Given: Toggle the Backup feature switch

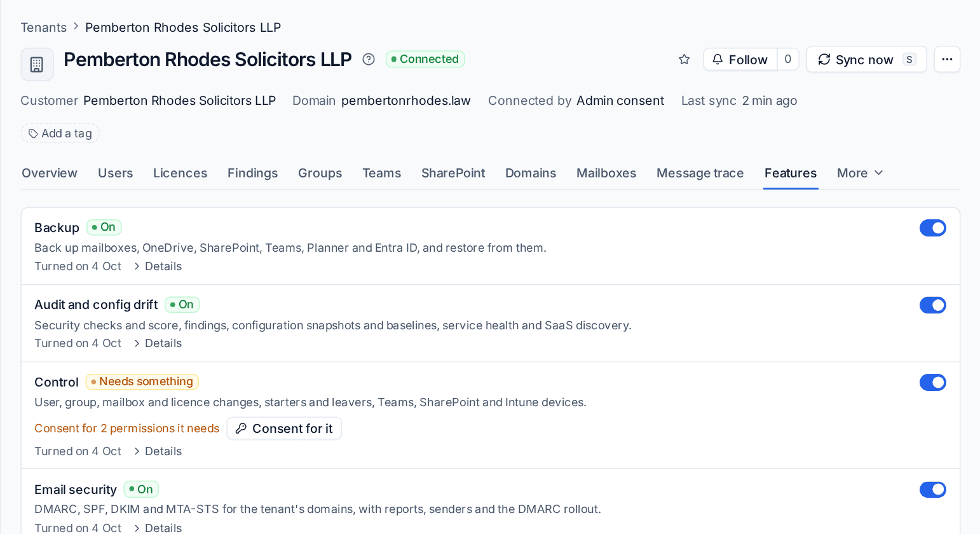Looking at the screenshot, I should click(x=933, y=228).
